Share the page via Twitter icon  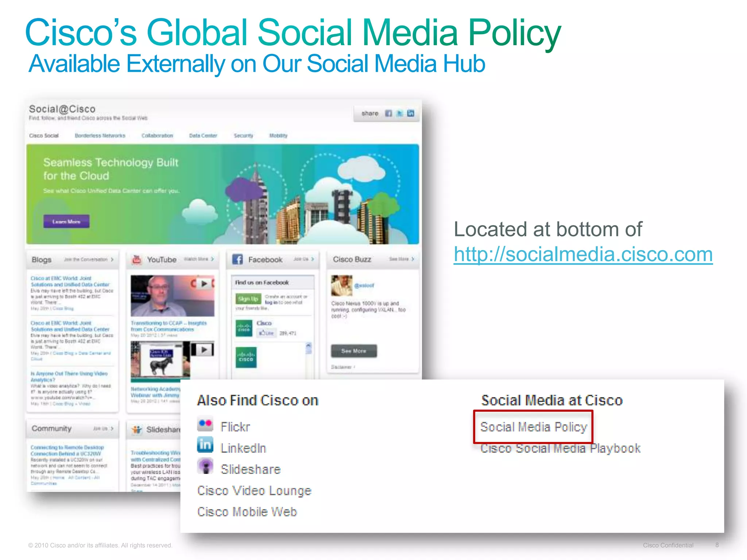coord(400,113)
